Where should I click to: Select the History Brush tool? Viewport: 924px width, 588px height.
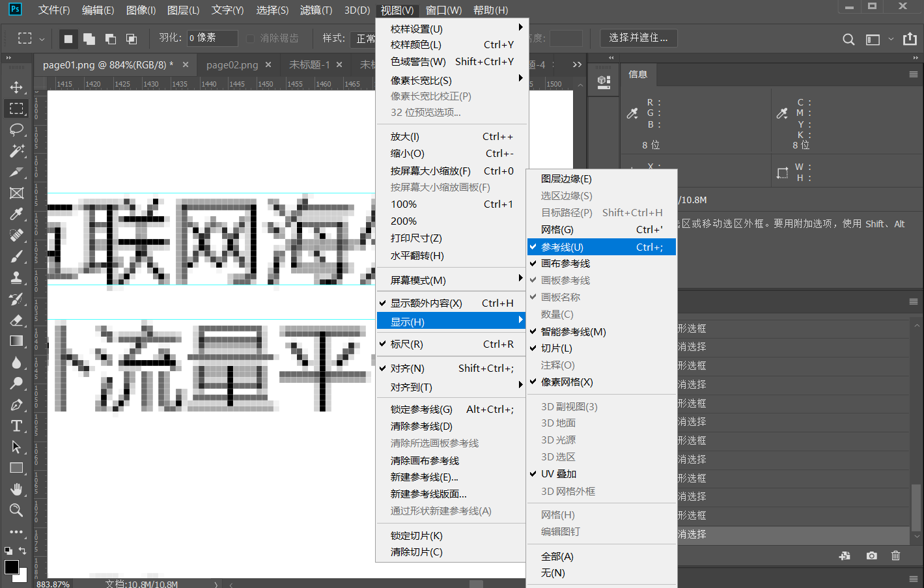[16, 299]
